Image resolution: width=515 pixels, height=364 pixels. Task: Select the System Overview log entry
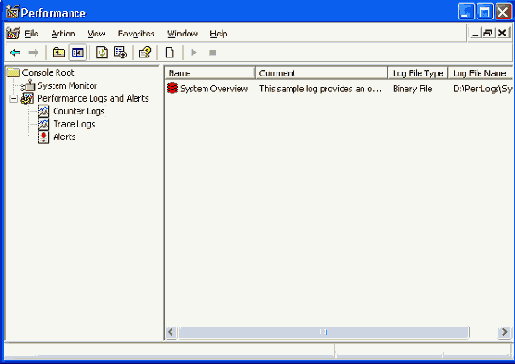click(214, 89)
